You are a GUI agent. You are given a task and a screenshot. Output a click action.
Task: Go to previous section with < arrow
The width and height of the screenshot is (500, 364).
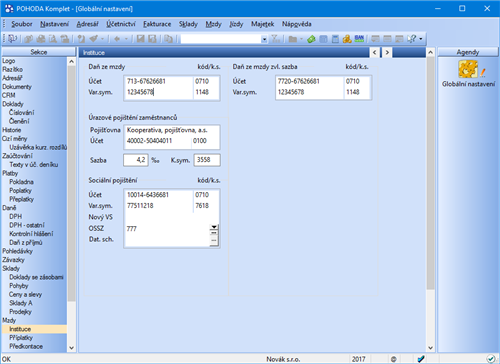point(375,52)
